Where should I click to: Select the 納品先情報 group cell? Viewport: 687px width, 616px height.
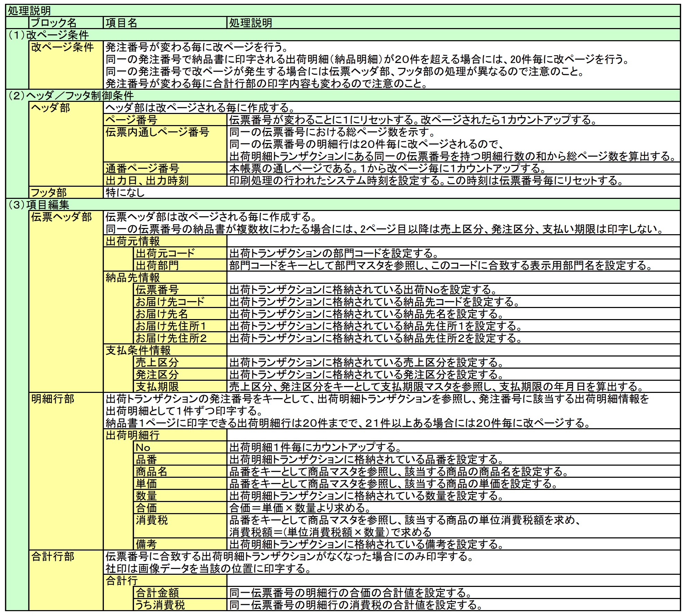(x=165, y=278)
